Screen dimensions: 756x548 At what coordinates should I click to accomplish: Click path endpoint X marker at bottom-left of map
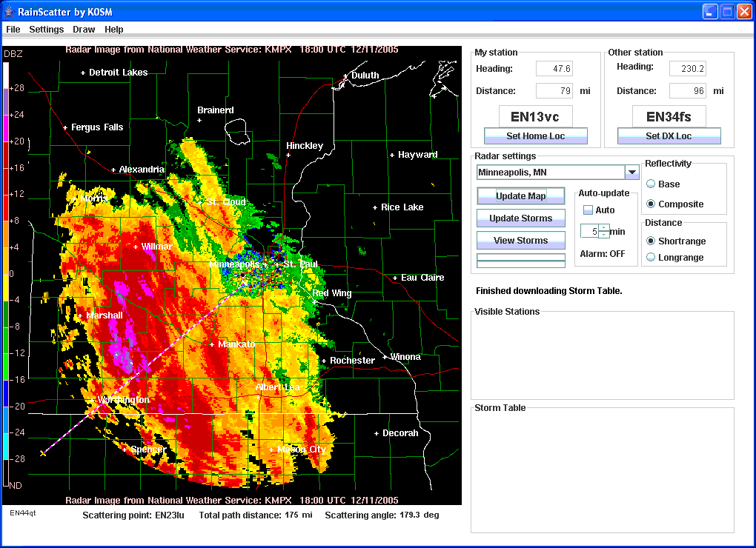point(42,453)
